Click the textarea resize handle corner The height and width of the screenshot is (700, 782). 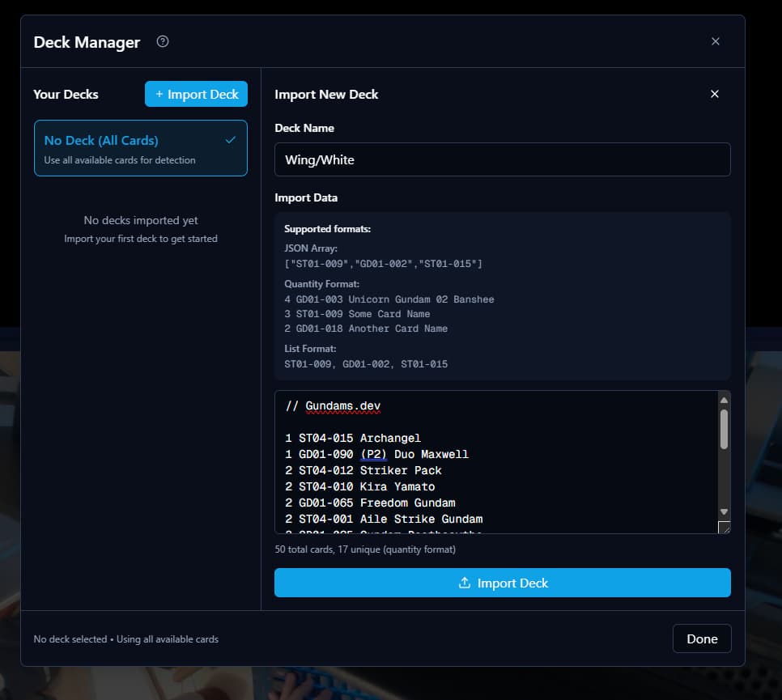725,528
